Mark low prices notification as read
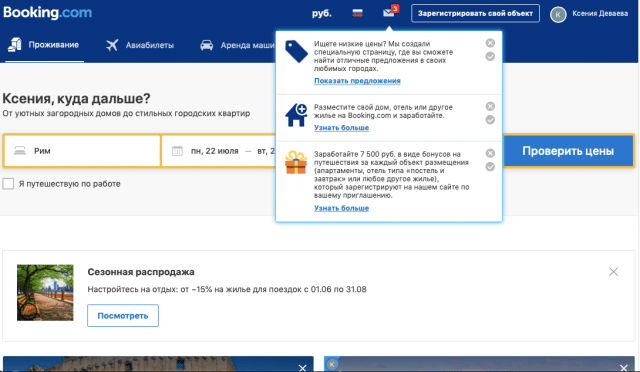 pos(490,56)
